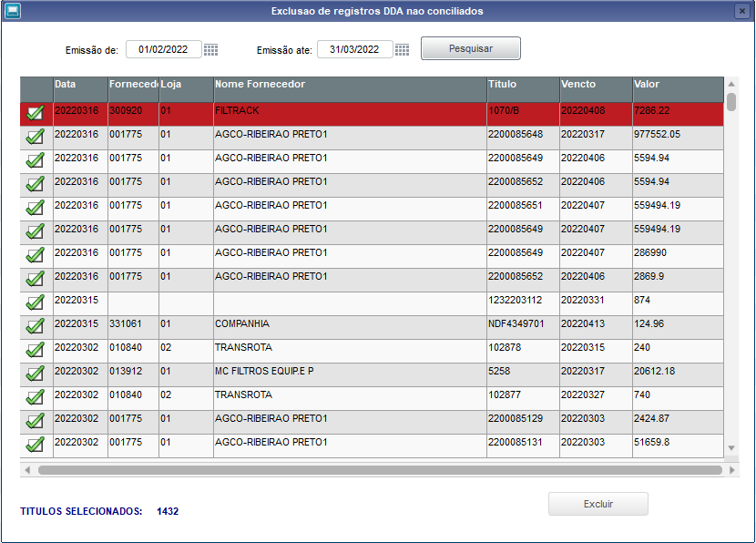
Task: Click the horizontal scrollbar right arrow
Action: (x=732, y=470)
